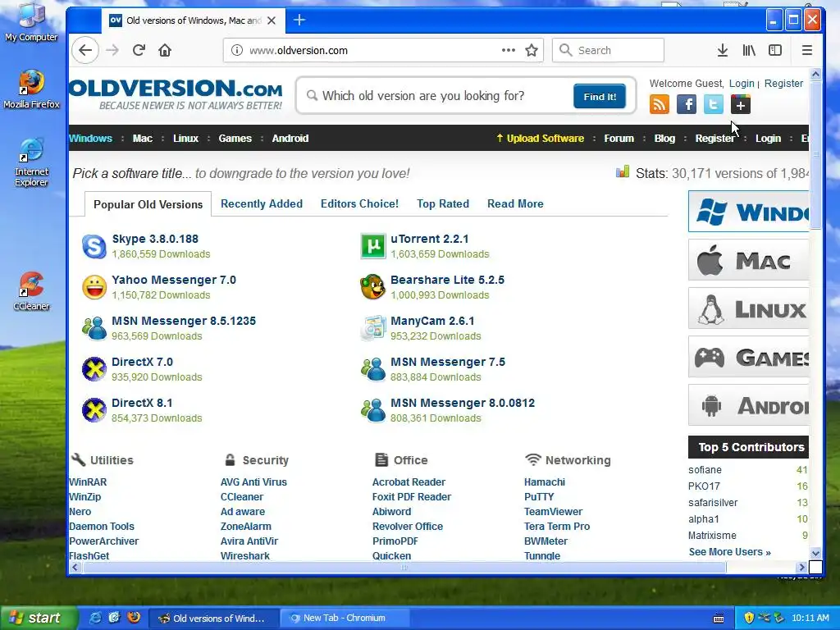Screen dimensions: 840x630
Task: Open the Acrobat Reader link
Action: point(409,482)
